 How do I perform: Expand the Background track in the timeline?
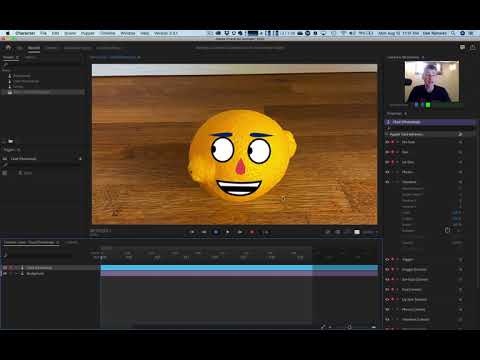pos(16,274)
